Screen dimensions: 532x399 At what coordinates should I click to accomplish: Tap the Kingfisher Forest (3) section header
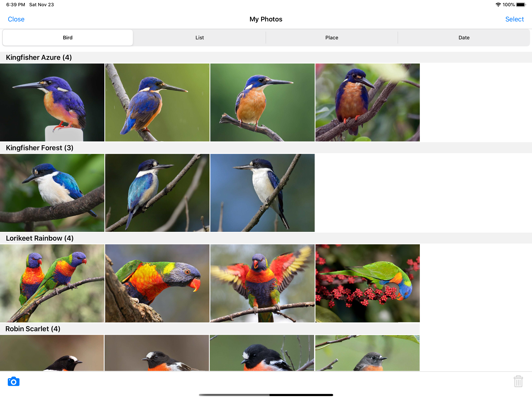pyautogui.click(x=266, y=148)
